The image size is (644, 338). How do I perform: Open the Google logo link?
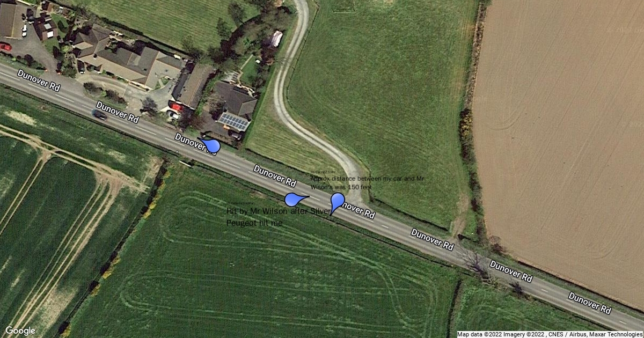(20, 330)
